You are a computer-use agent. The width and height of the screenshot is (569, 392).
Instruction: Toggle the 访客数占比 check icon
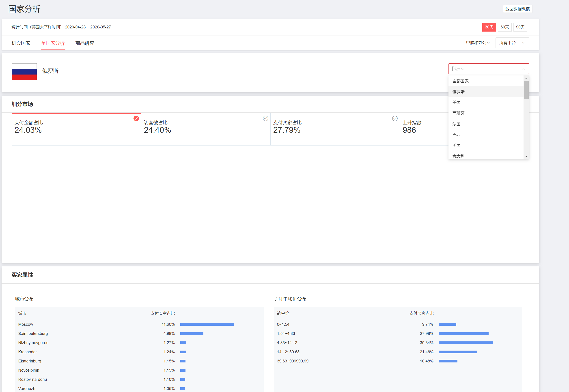[265, 118]
